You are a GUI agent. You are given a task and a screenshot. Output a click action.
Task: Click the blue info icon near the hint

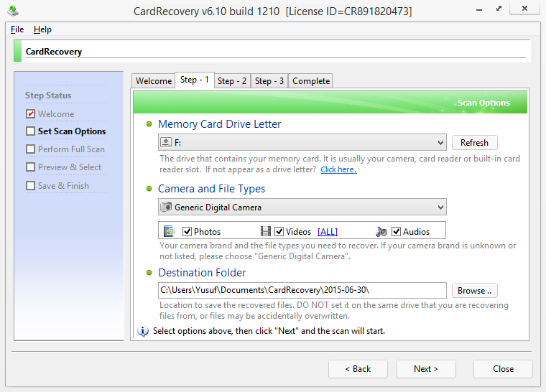143,331
